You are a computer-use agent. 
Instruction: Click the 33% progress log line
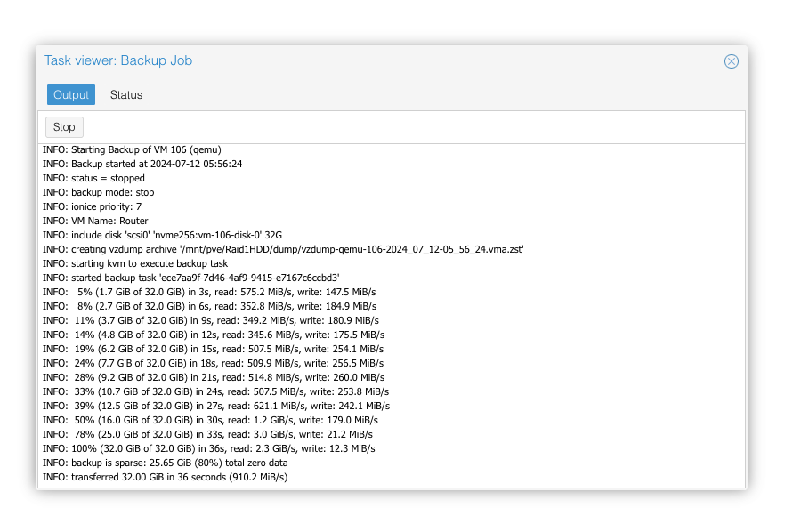215,391
